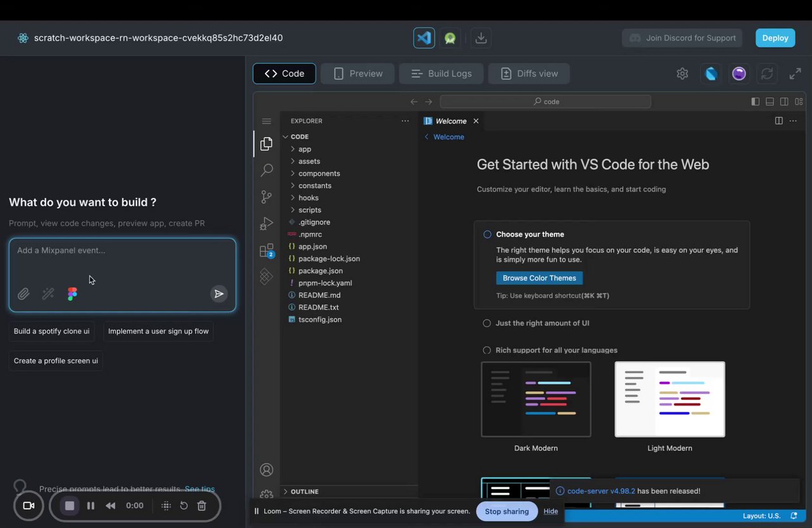Toggle panel layout icon in title bar
Viewport: 812px width, 528px height.
769,102
